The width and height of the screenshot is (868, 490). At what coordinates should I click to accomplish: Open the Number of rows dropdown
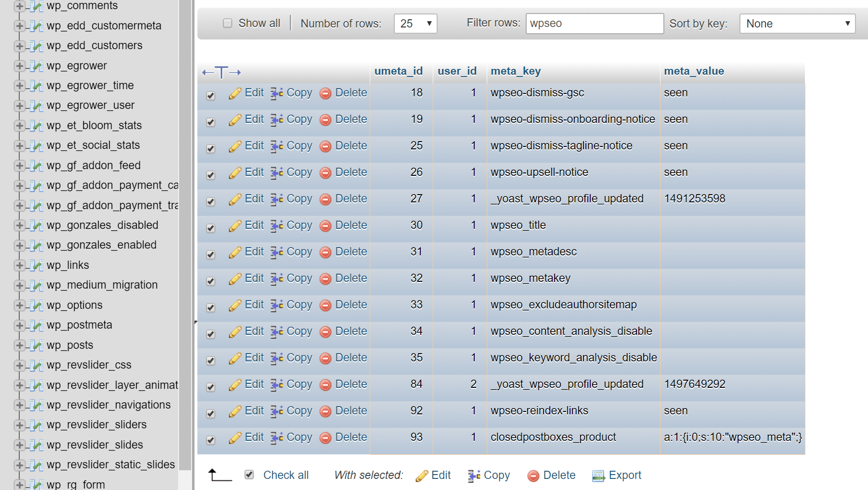point(415,23)
